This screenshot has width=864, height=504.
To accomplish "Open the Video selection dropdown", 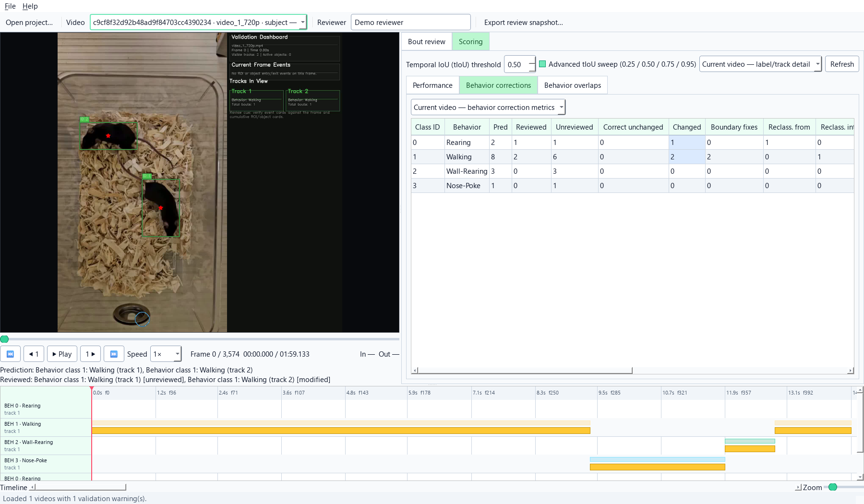I will 198,23.
